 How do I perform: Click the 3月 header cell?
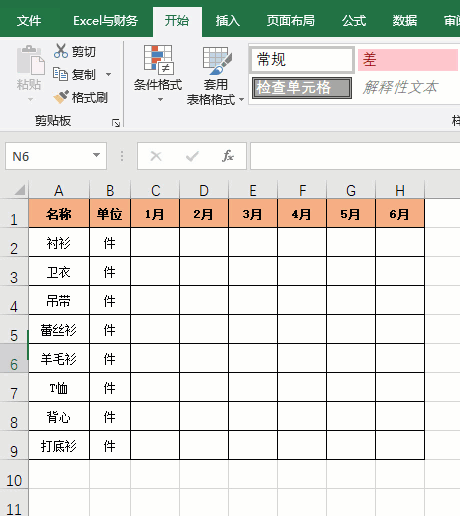pos(253,213)
